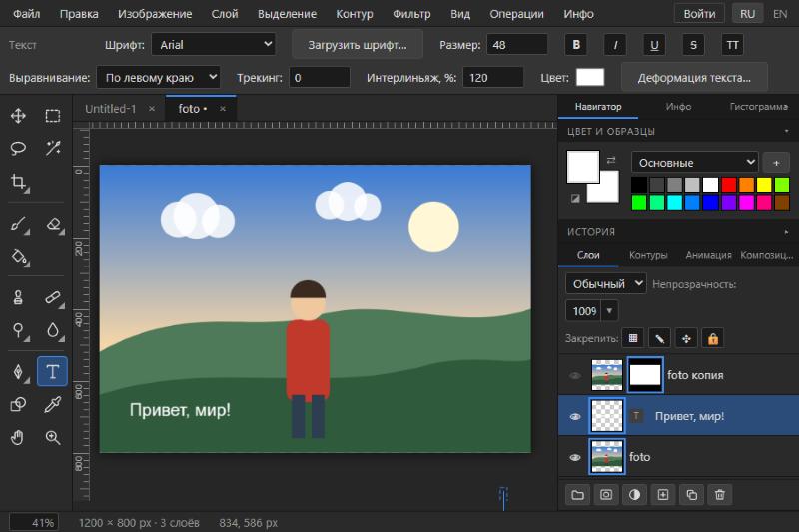
Task: Open the Слой menu
Action: coord(225,14)
